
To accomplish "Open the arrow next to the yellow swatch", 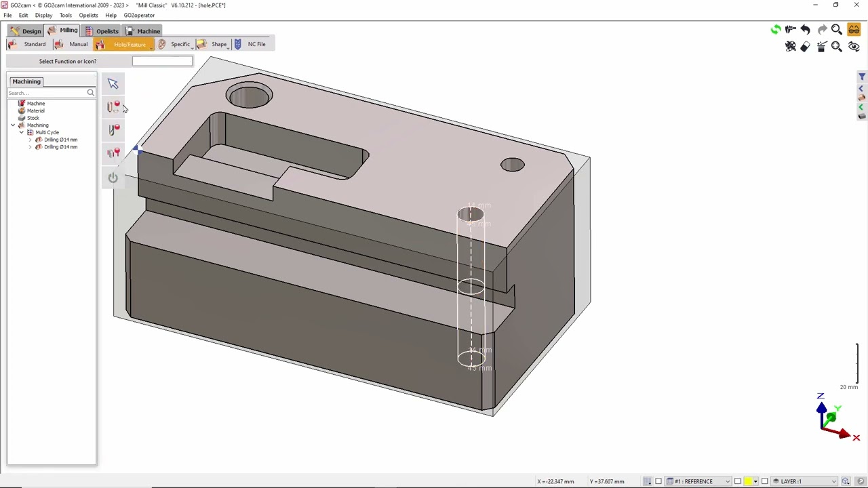I will [755, 481].
